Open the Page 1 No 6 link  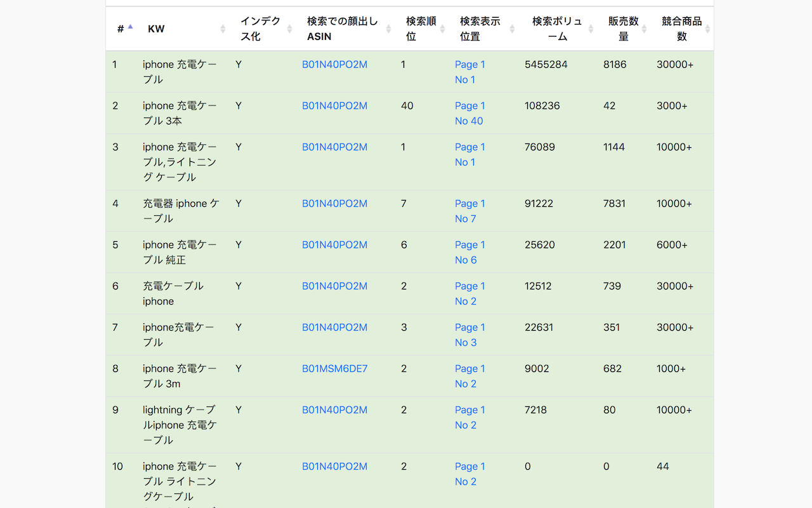point(470,252)
